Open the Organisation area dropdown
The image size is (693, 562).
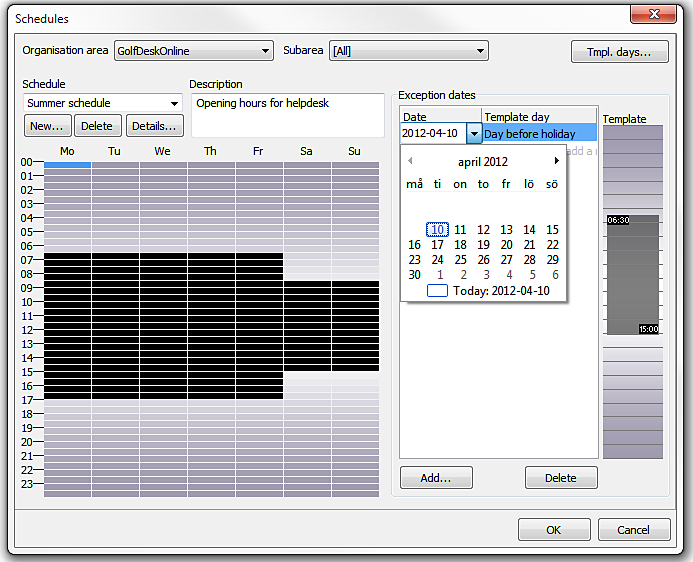coord(264,51)
